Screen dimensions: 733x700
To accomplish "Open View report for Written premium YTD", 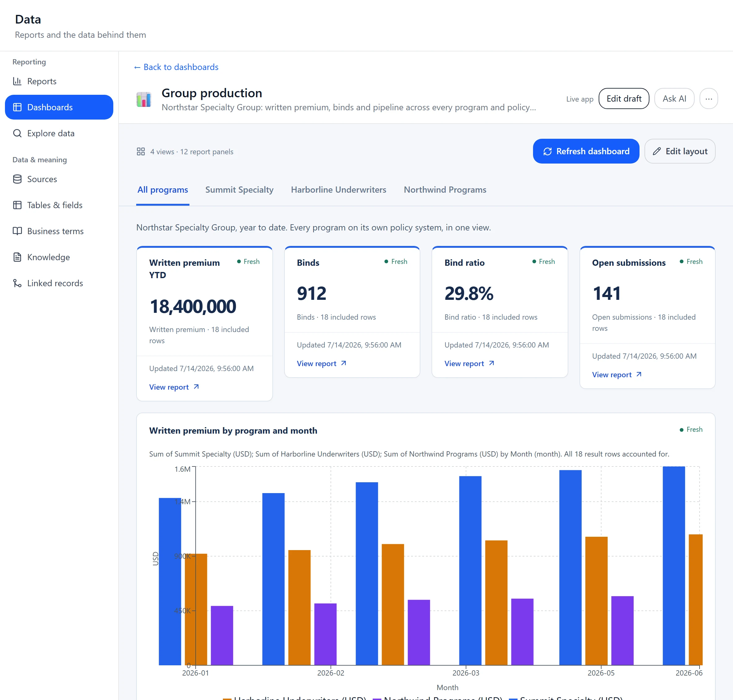I will pos(174,387).
